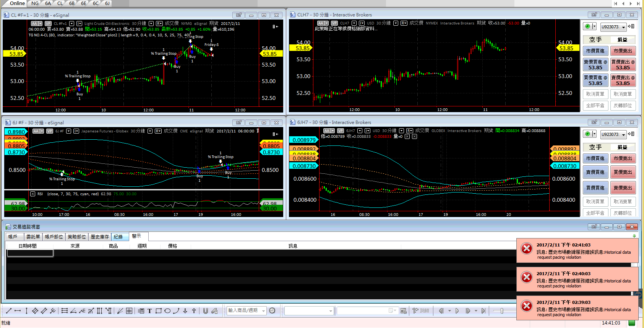Open the 歷史庫存 tab

pos(100,237)
